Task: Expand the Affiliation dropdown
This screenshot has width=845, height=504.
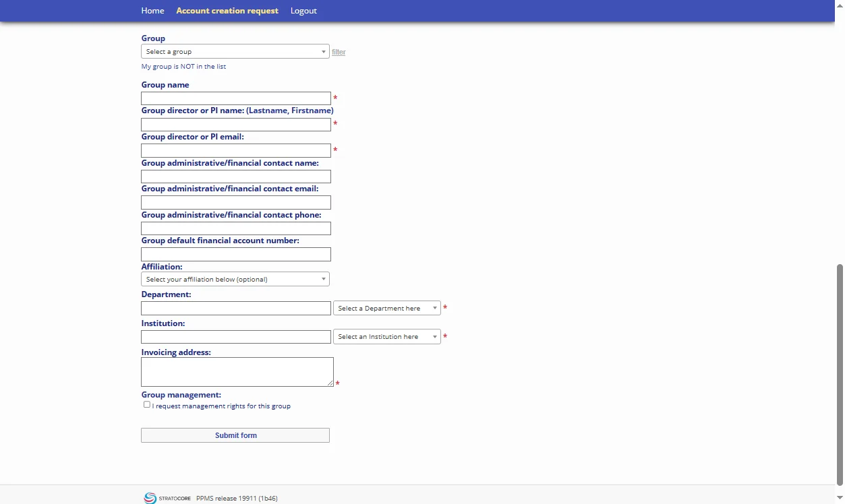Action: (235, 280)
